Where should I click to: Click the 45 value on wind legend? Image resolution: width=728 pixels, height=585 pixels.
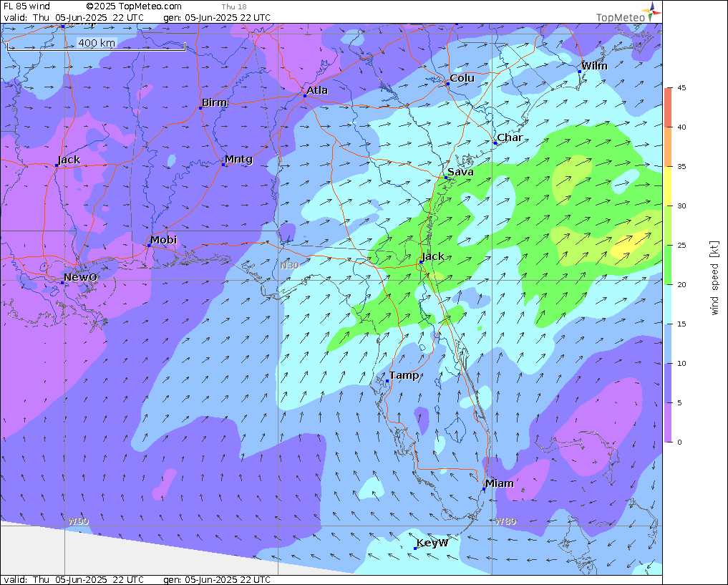[681, 88]
